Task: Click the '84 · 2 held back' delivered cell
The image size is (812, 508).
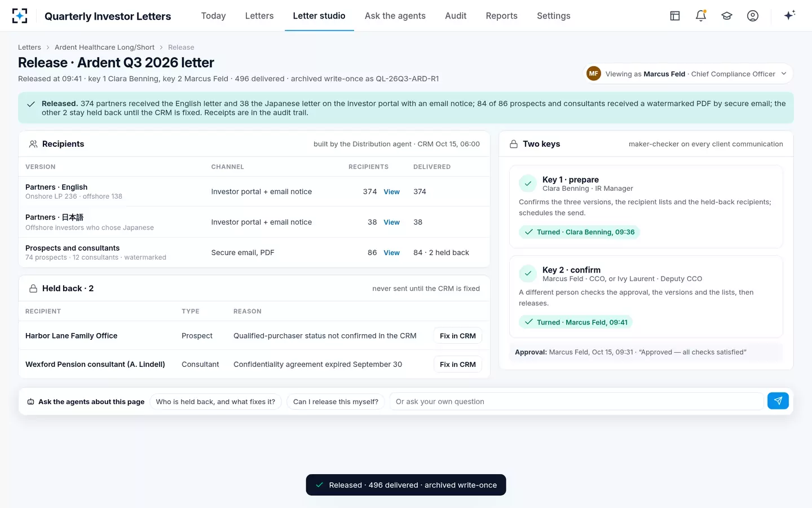Action: pyautogui.click(x=441, y=253)
